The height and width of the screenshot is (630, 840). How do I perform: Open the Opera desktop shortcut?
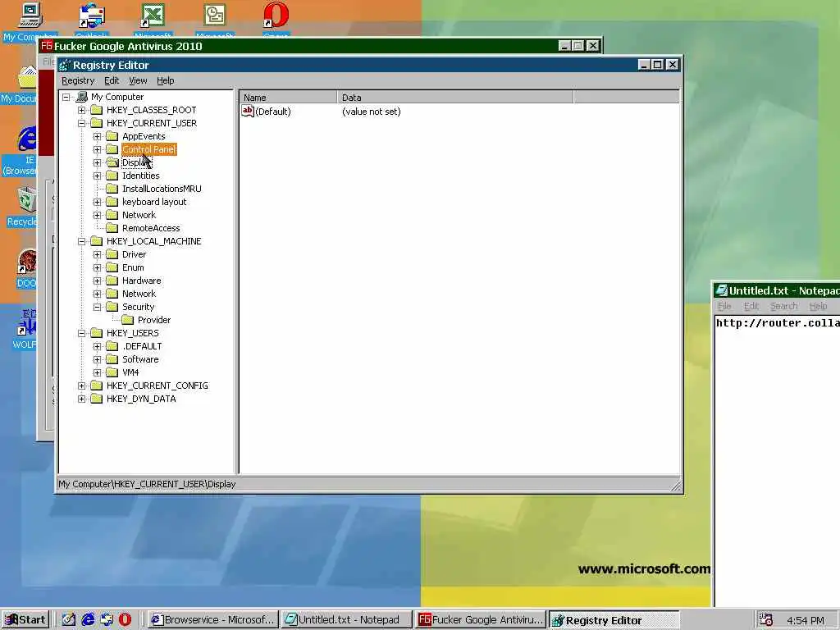(x=276, y=20)
